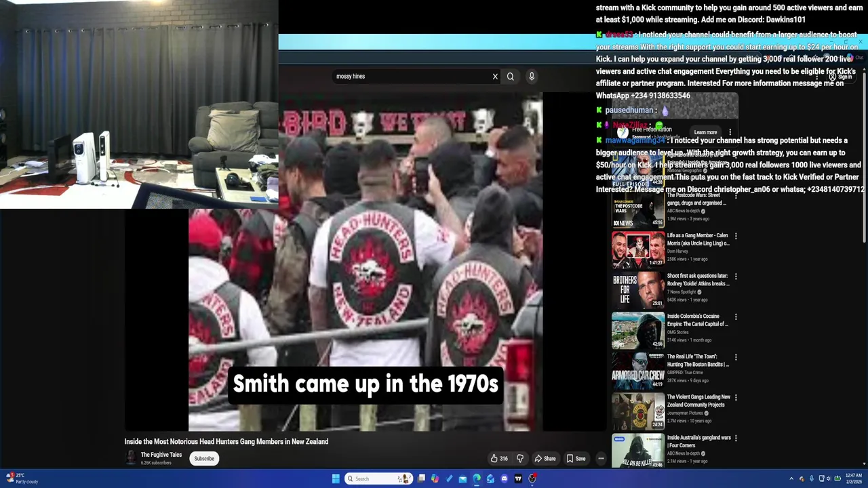Image resolution: width=868 pixels, height=488 pixels.
Task: Open 'The Violent Gangs Leading' thumbnail
Action: click(x=638, y=413)
